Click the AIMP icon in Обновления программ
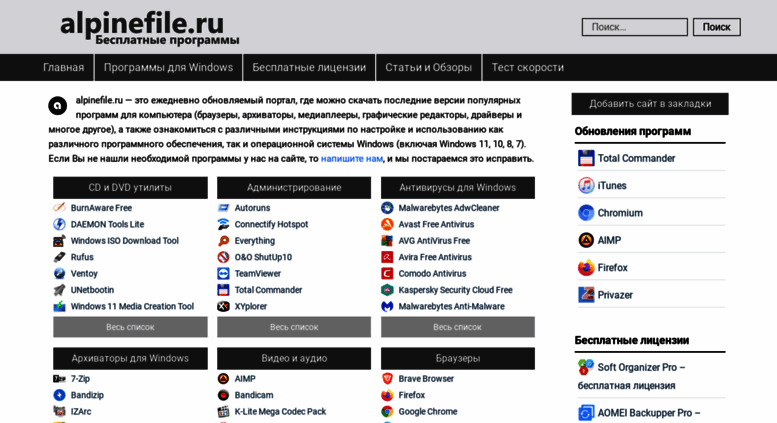This screenshot has height=423, width=777. pyautogui.click(x=586, y=240)
